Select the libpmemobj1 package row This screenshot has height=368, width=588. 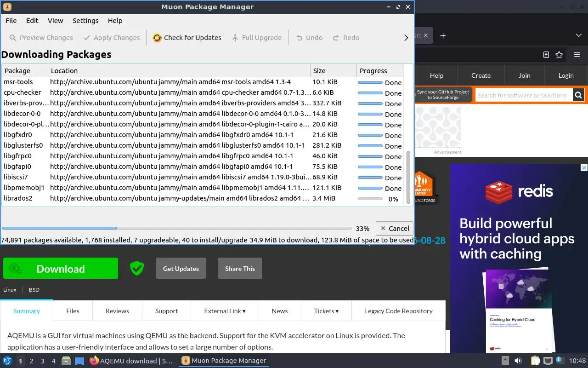[202, 188]
